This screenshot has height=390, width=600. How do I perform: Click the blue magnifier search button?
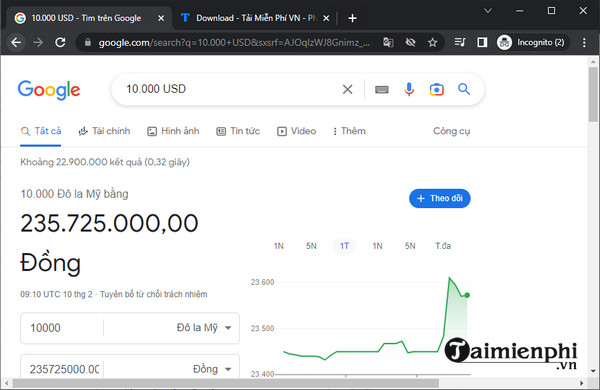(464, 89)
